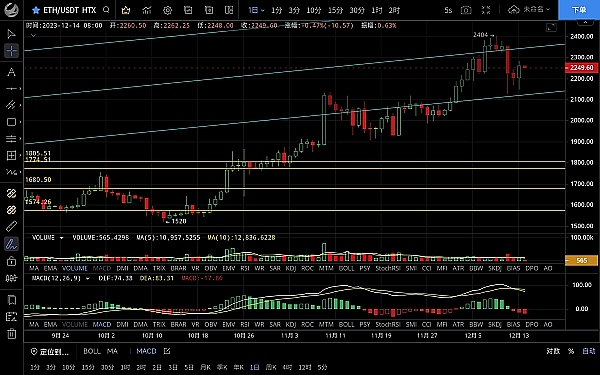Image resolution: width=600 pixels, height=375 pixels.
Task: Enter fullscreen with the expand arrows icon
Action: click(486, 10)
